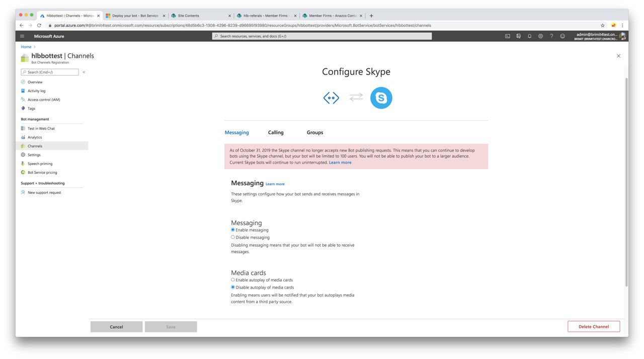Open Learn more link beside Messaging heading
644x359 pixels.
click(x=275, y=184)
